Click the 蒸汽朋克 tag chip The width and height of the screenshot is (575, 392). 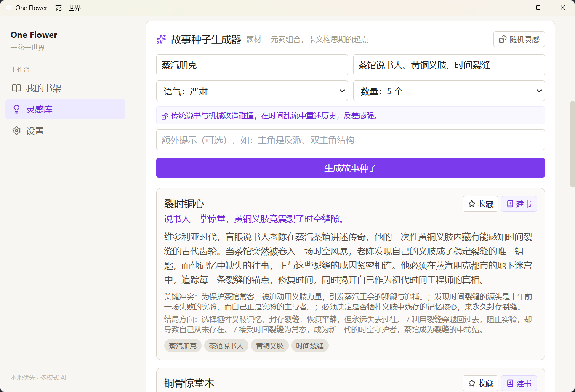point(183,346)
